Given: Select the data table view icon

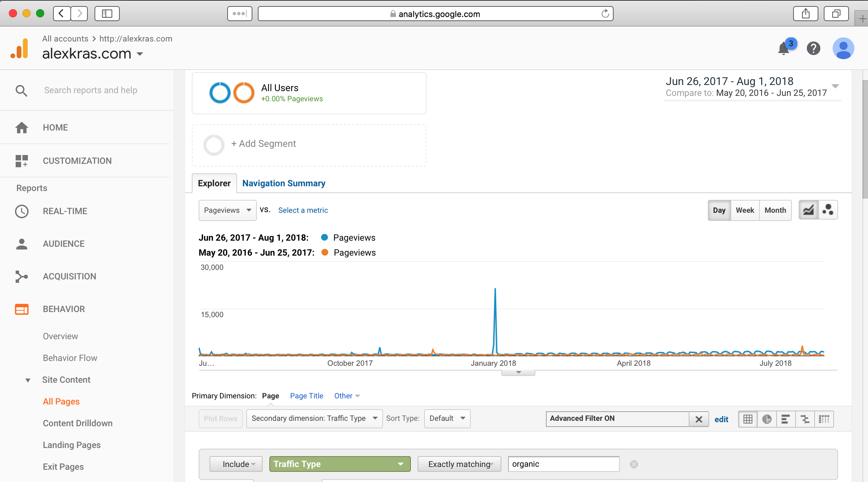Looking at the screenshot, I should [x=748, y=419].
